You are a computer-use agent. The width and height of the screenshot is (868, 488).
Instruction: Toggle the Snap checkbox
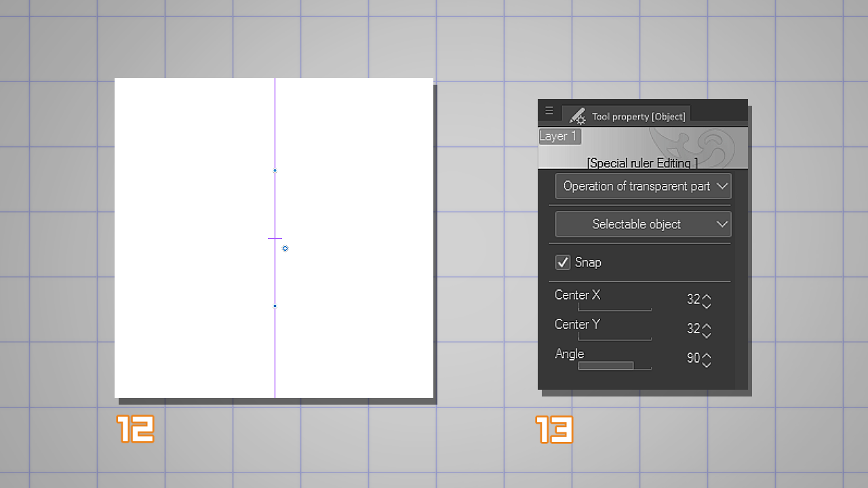coord(563,262)
